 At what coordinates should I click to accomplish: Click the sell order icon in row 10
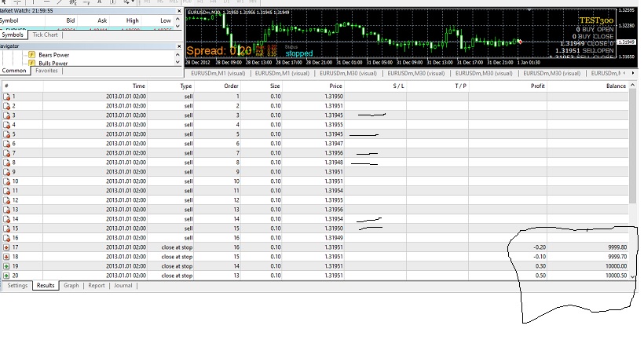6,181
